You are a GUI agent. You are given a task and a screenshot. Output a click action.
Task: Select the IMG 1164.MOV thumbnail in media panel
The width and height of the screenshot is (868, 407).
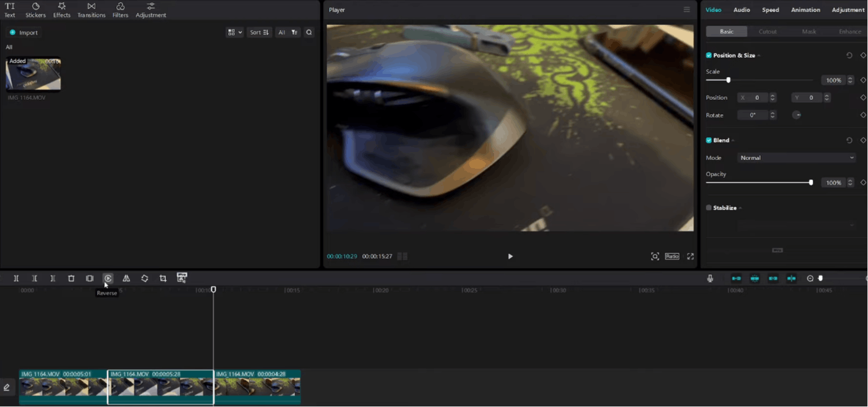[x=33, y=73]
